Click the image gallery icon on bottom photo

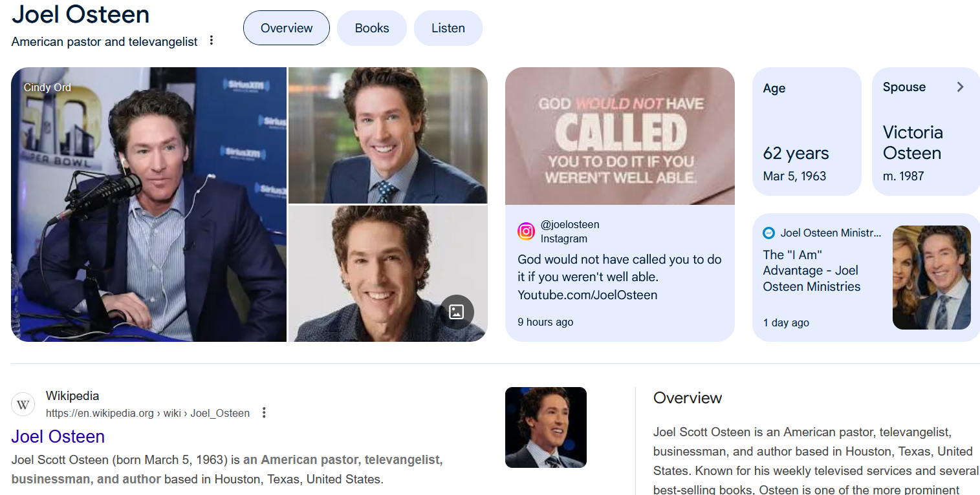coord(457,312)
